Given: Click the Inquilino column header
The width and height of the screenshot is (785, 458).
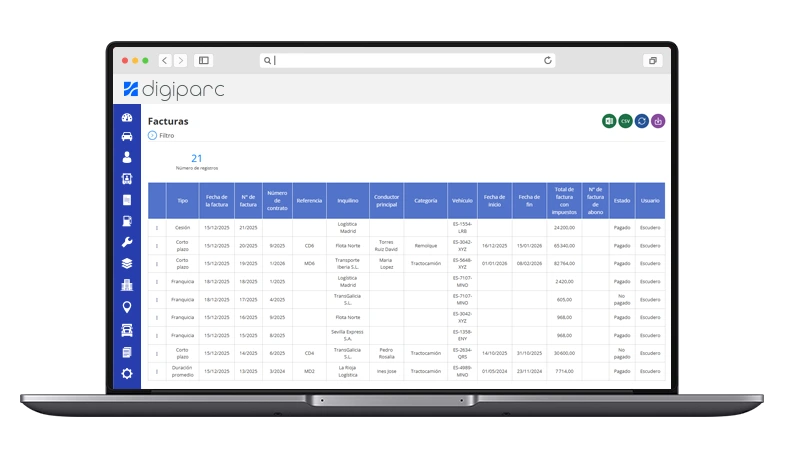Looking at the screenshot, I should [347, 200].
